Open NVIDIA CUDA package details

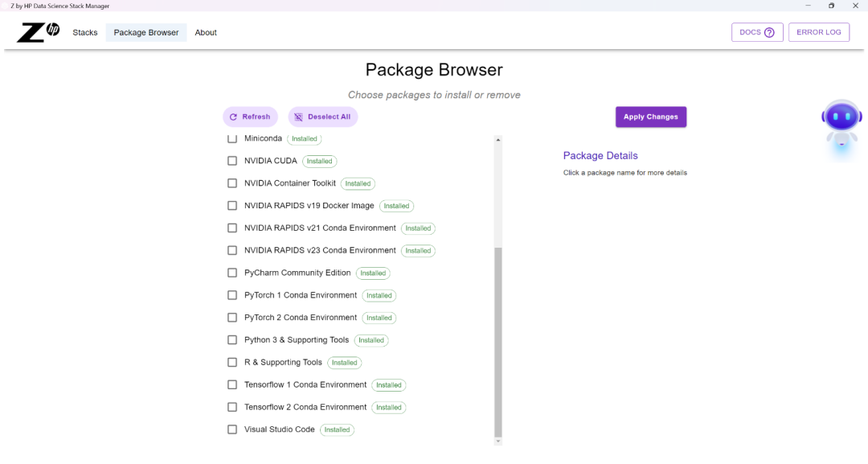[x=271, y=161]
